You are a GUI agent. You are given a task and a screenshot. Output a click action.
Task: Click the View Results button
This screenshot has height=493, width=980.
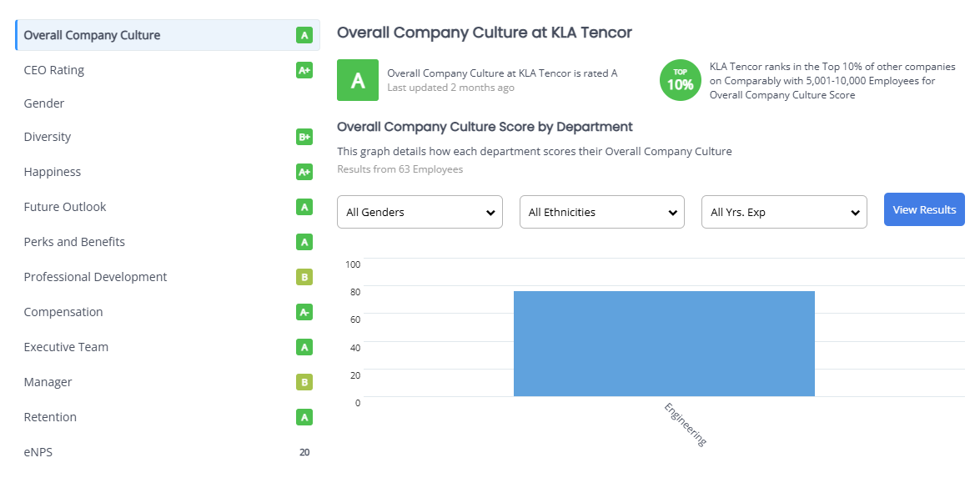click(924, 209)
